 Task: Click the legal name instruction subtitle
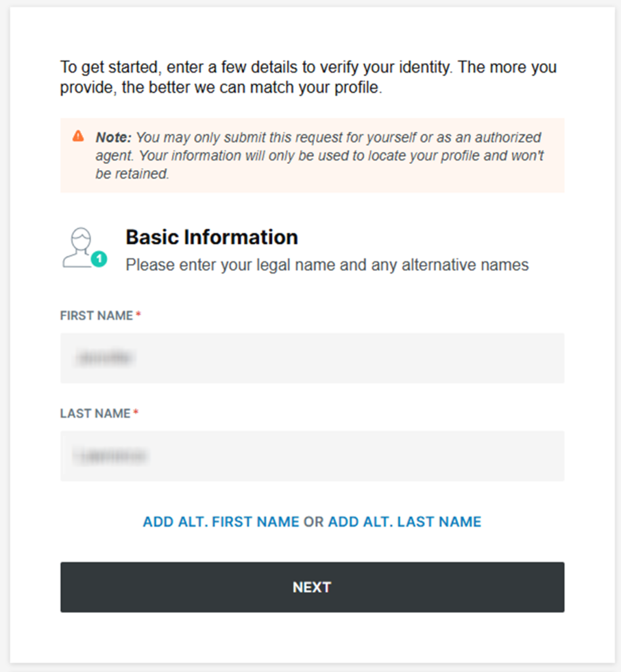[x=325, y=264]
